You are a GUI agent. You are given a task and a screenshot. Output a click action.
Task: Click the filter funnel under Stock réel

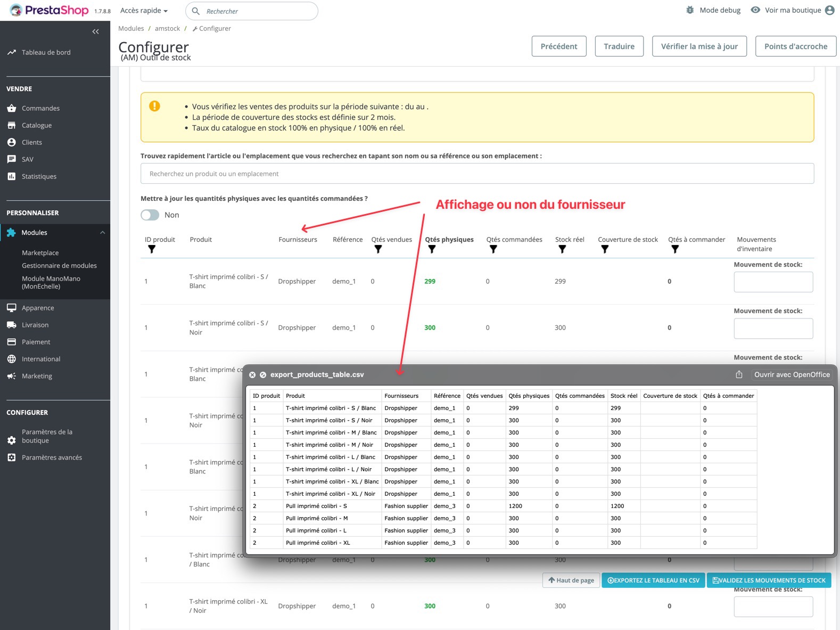[562, 249]
